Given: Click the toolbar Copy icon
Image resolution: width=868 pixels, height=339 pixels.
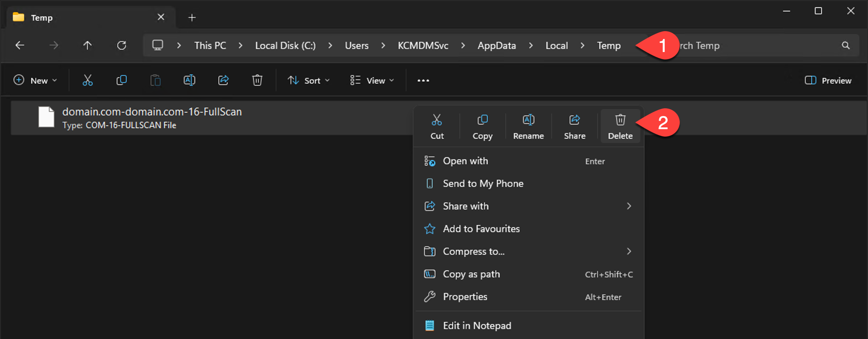Looking at the screenshot, I should click(x=122, y=80).
